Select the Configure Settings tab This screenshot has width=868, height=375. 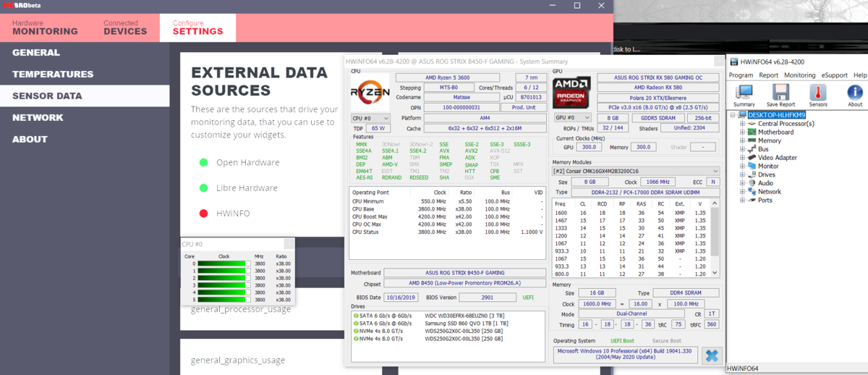tap(197, 28)
